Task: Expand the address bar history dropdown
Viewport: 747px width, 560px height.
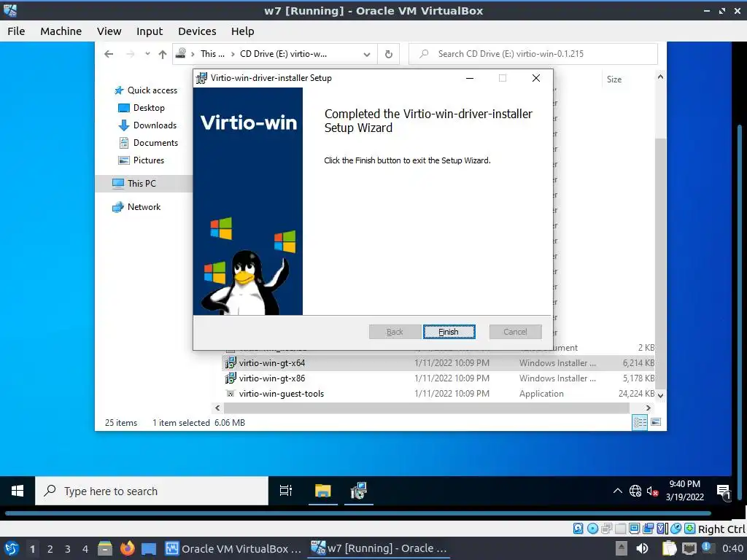Action: [x=367, y=54]
